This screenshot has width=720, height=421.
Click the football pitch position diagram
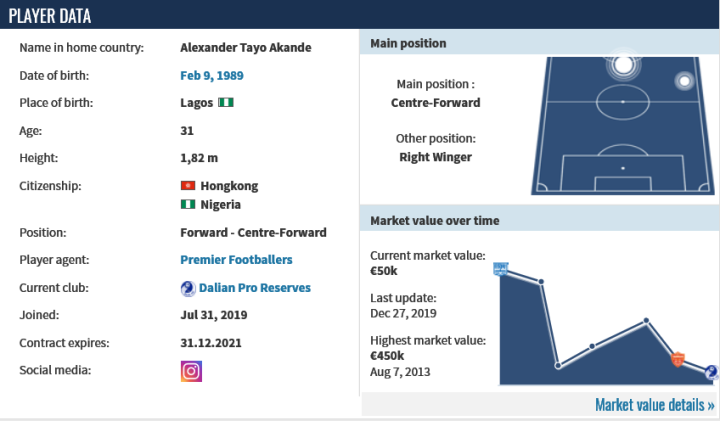[623, 125]
